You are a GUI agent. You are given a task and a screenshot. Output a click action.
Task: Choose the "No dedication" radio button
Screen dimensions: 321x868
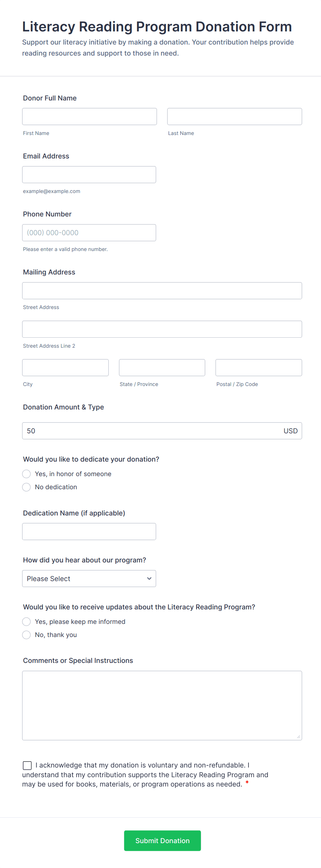click(x=27, y=487)
